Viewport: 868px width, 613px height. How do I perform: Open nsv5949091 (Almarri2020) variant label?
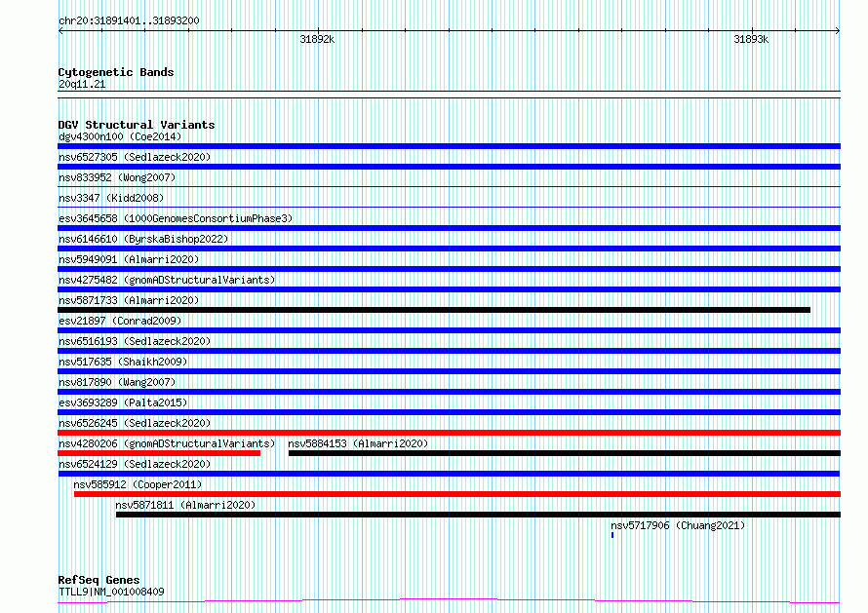coord(129,259)
